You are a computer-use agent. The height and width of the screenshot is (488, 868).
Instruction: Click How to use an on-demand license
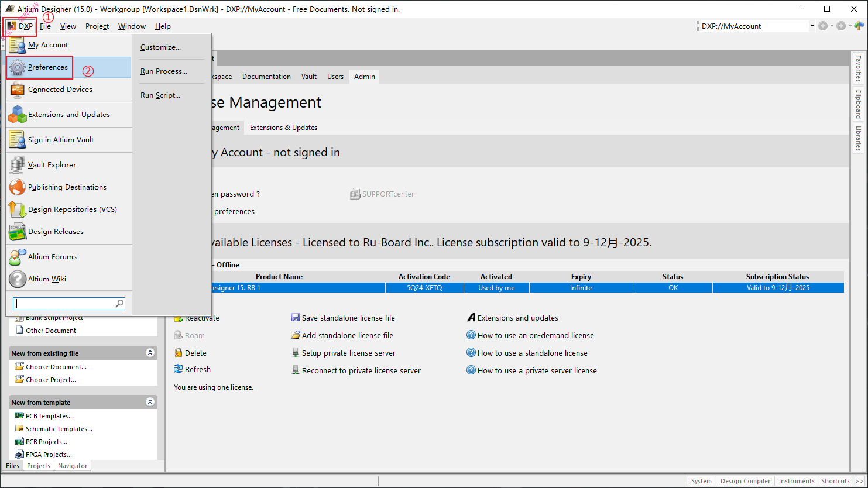click(530, 336)
